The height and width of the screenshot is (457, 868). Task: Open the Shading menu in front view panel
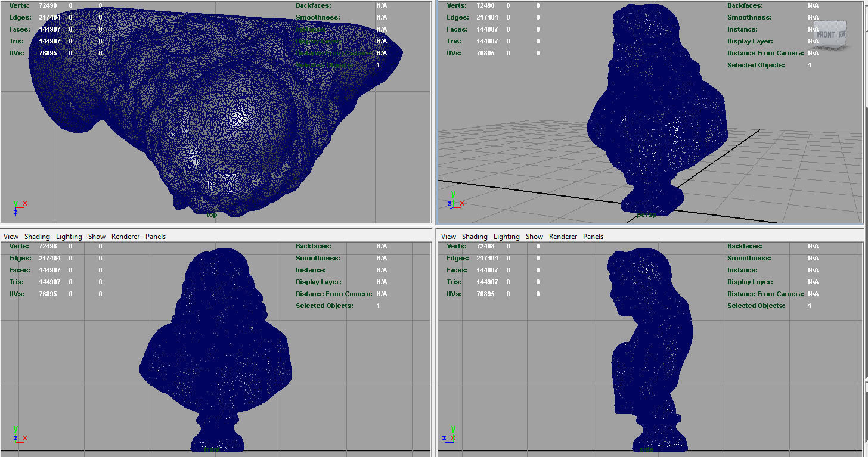tap(37, 237)
